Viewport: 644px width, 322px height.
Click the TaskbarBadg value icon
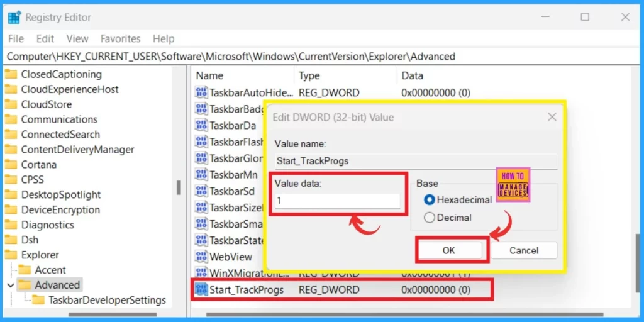(201, 109)
